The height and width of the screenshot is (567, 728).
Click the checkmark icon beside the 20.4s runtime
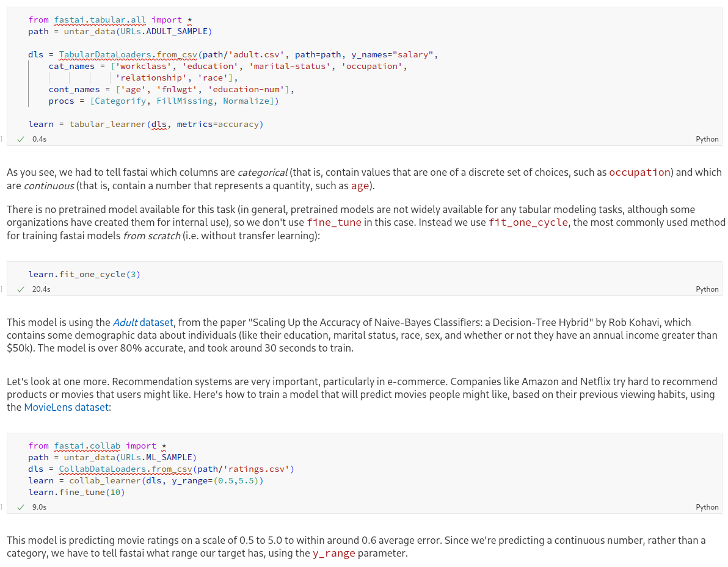click(20, 289)
